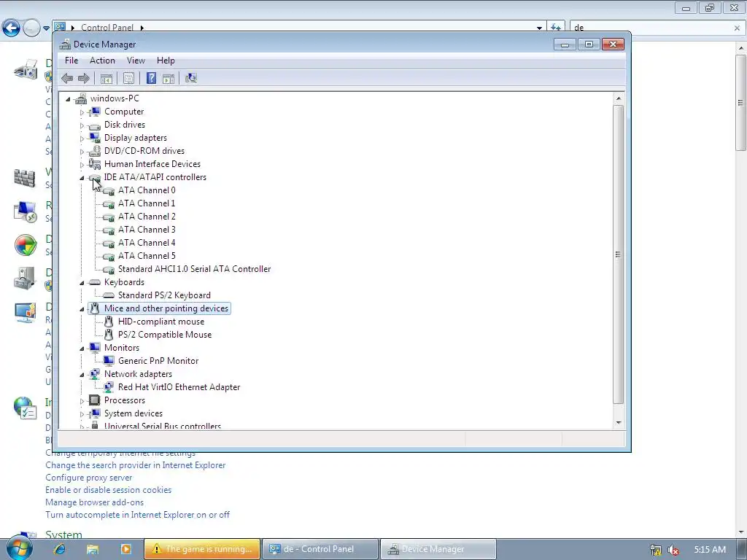Open the address bar history dropdown arrow

tap(539, 28)
